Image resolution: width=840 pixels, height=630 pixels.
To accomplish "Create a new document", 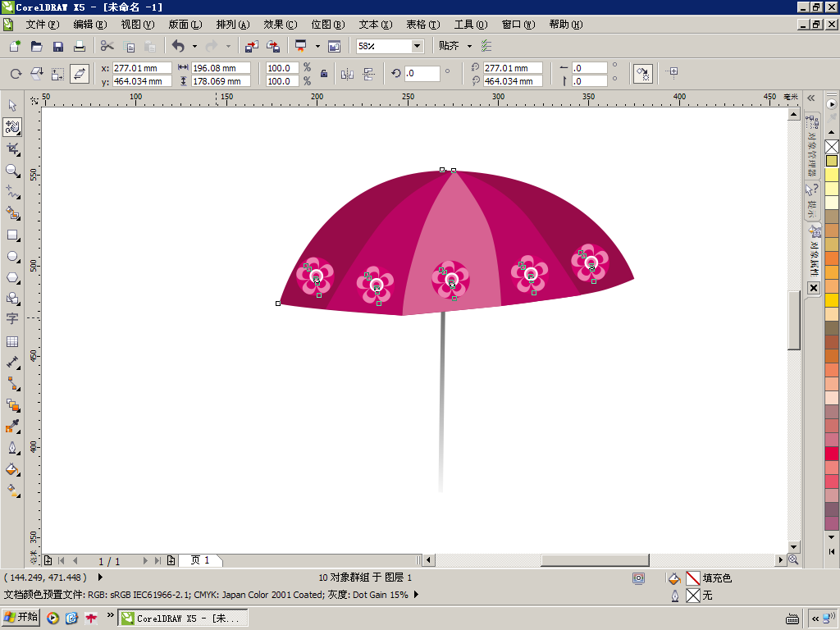I will tap(15, 46).
